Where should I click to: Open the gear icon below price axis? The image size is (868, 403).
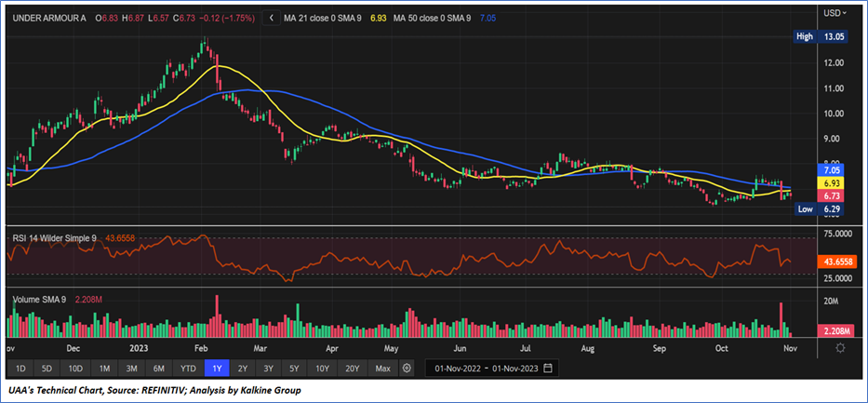(x=840, y=348)
